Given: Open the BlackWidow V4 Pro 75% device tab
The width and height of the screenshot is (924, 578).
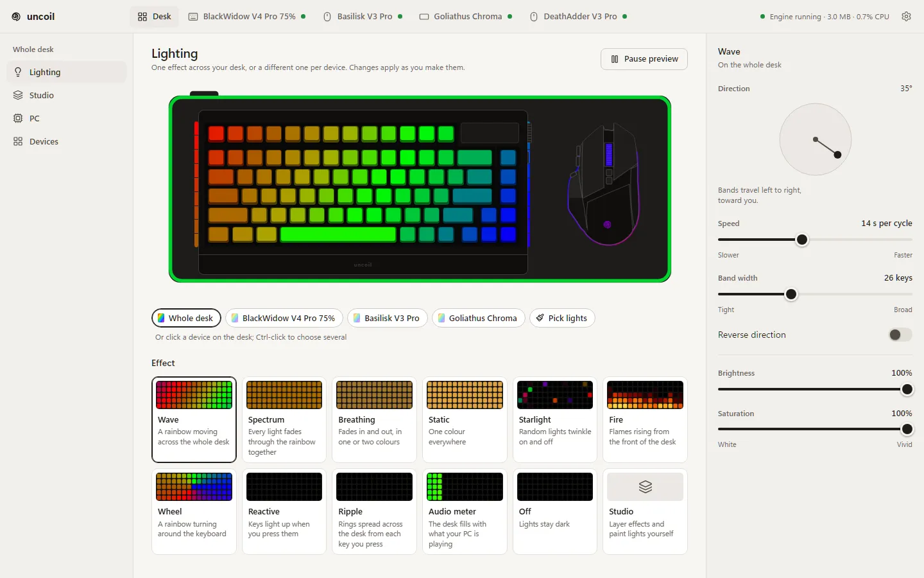Looking at the screenshot, I should pyautogui.click(x=247, y=17).
